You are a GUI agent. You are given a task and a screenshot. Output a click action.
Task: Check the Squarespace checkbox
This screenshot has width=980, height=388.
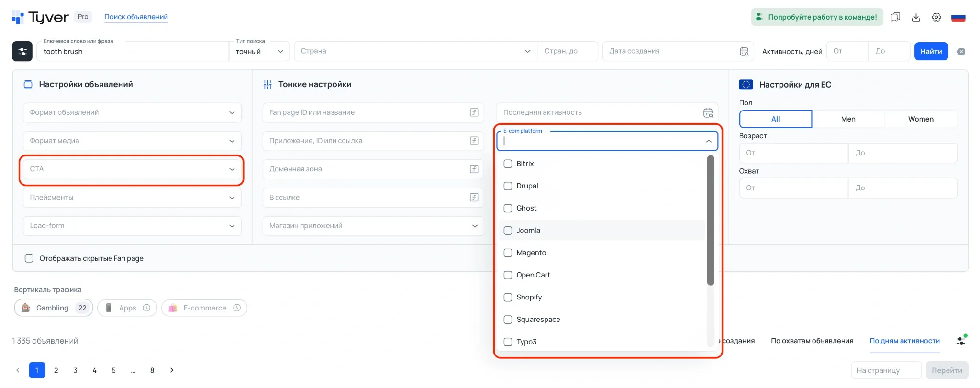(508, 320)
